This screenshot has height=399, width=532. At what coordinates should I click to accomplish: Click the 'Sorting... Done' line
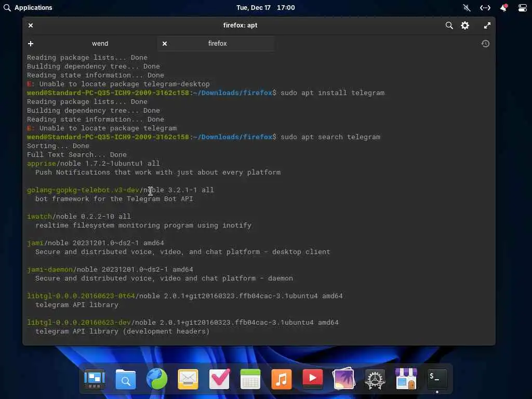point(58,146)
